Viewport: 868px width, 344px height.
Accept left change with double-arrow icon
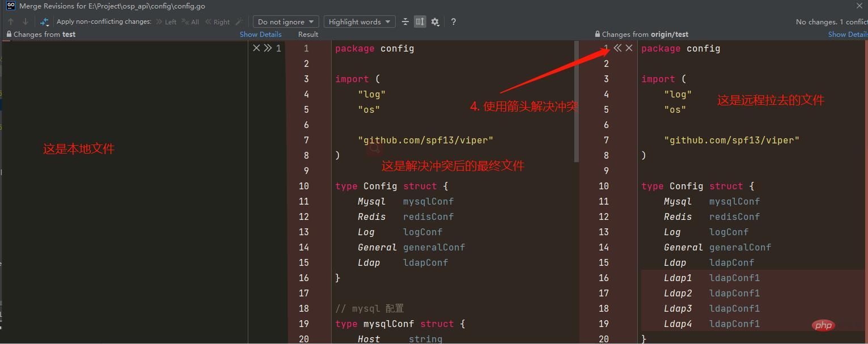coord(268,48)
